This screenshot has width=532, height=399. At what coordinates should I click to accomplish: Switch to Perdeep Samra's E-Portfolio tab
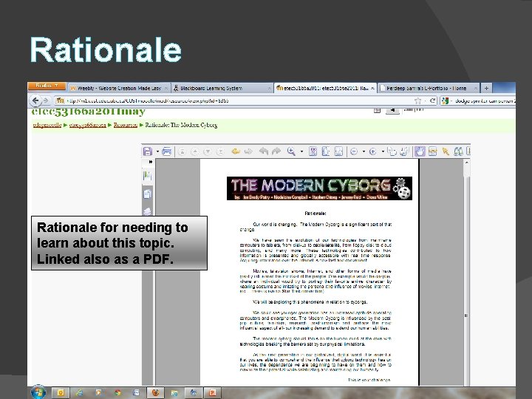(x=428, y=88)
